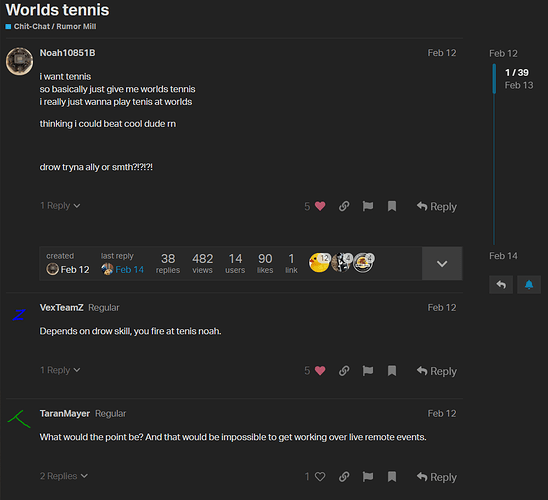Viewport: 548px width, 500px height.
Task: Reply to VexTeamZ's post
Action: tap(437, 371)
